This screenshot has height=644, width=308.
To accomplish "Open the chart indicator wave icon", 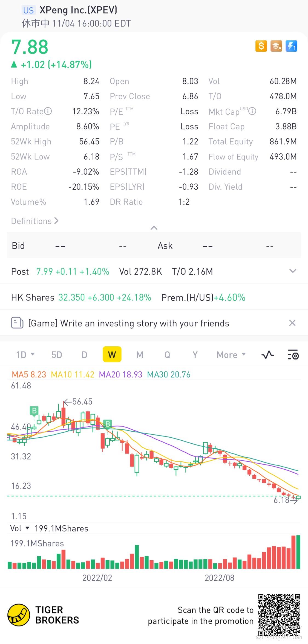I will coord(267,355).
